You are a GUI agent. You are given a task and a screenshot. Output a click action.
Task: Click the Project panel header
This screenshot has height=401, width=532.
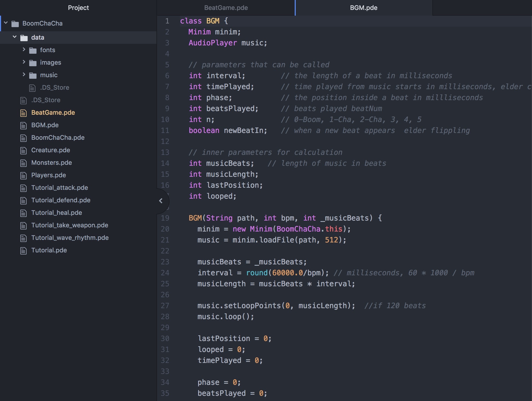tap(78, 8)
